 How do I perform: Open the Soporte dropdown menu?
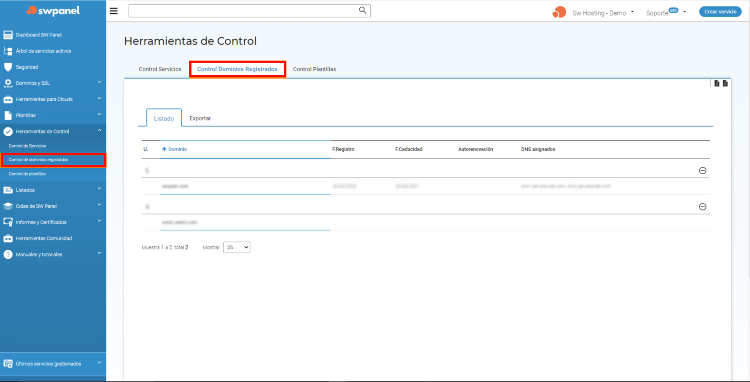point(666,12)
